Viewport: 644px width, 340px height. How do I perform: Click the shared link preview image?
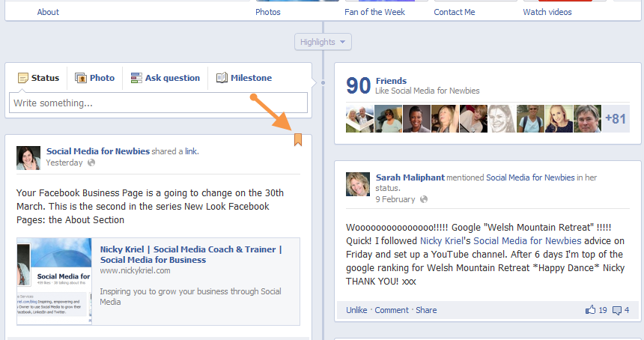(54, 282)
